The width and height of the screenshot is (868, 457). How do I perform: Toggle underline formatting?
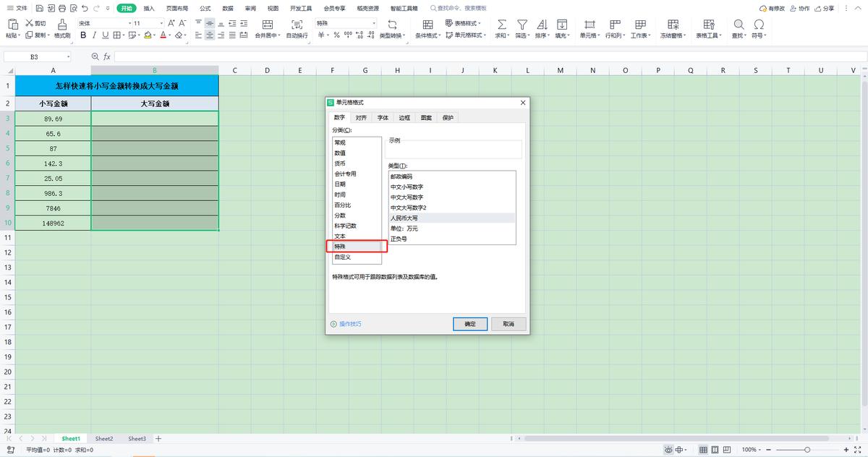[103, 35]
